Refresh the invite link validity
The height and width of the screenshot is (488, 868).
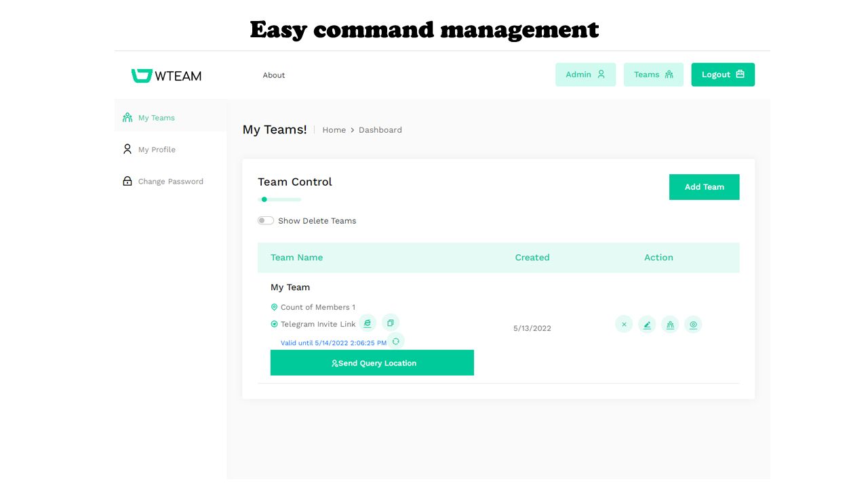pyautogui.click(x=396, y=342)
